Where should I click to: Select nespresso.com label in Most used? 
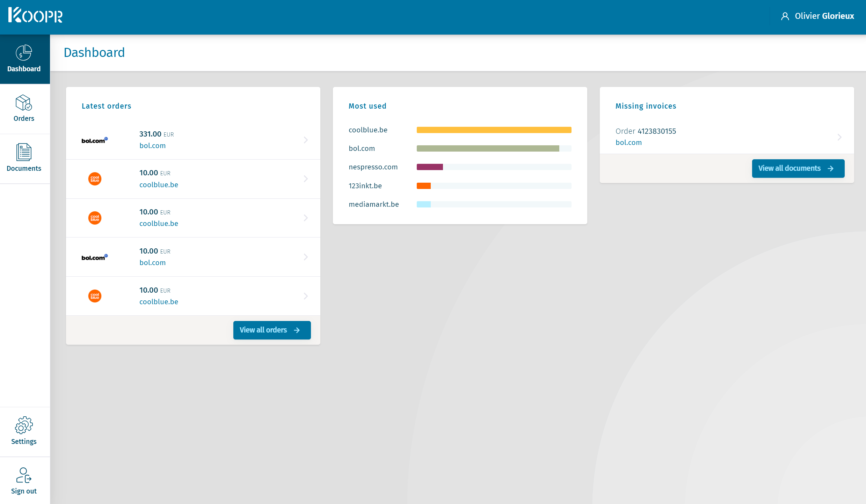coord(373,167)
